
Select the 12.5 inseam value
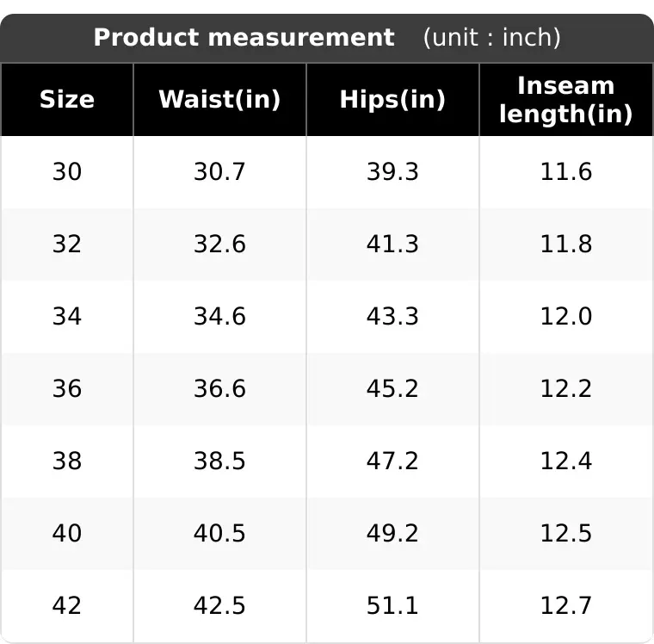click(566, 533)
